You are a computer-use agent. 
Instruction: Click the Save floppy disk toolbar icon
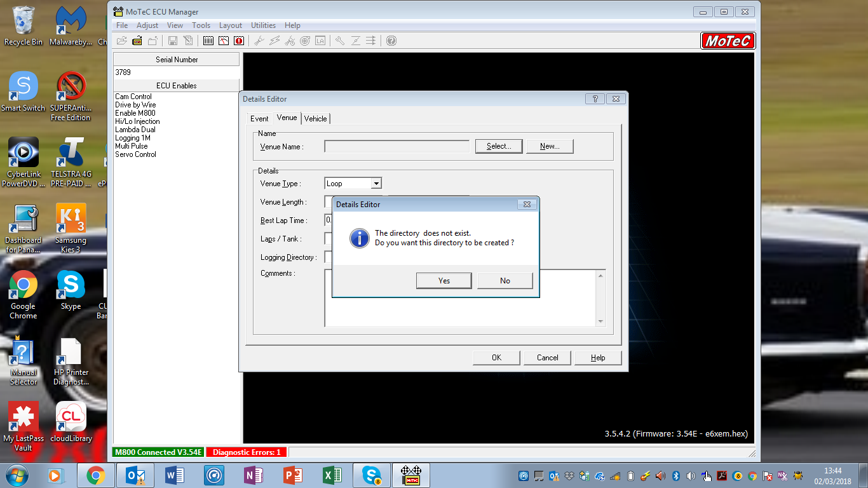pos(173,41)
